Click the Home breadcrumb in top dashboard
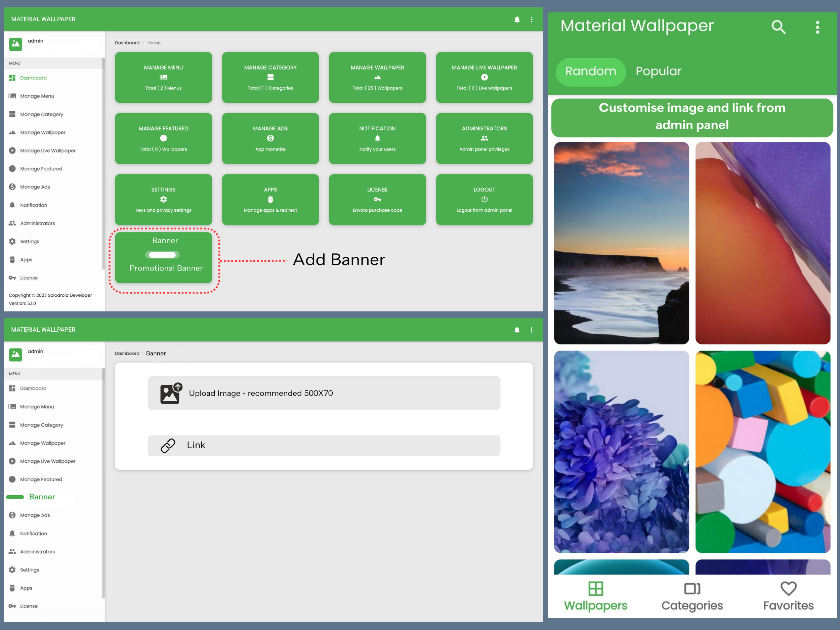The width and height of the screenshot is (840, 630). [x=154, y=43]
